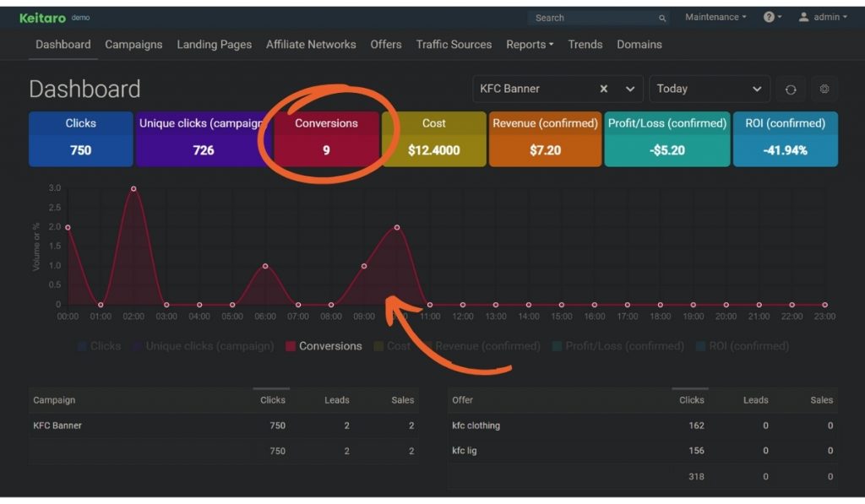Refresh the dashboard data
865x504 pixels.
point(791,89)
